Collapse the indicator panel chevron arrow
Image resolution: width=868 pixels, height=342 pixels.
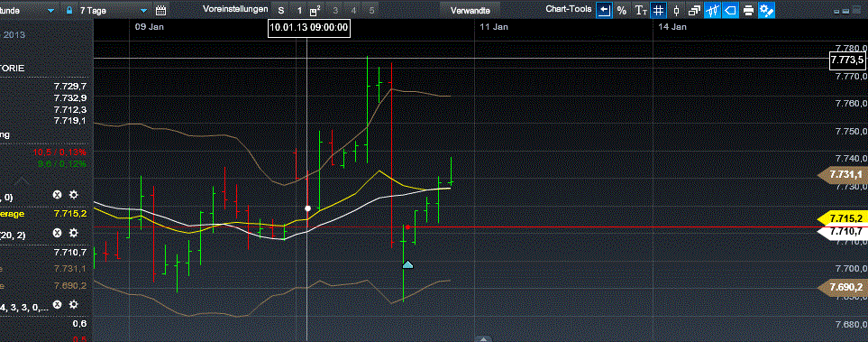23,180
